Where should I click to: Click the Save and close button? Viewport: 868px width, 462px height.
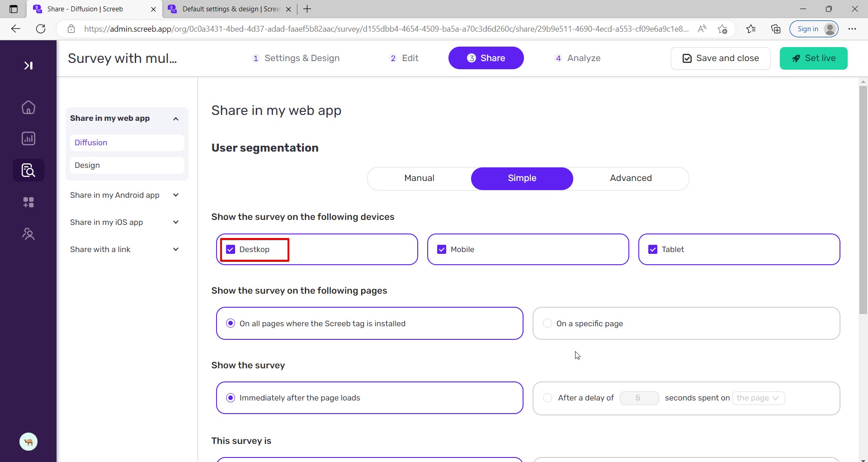click(721, 58)
